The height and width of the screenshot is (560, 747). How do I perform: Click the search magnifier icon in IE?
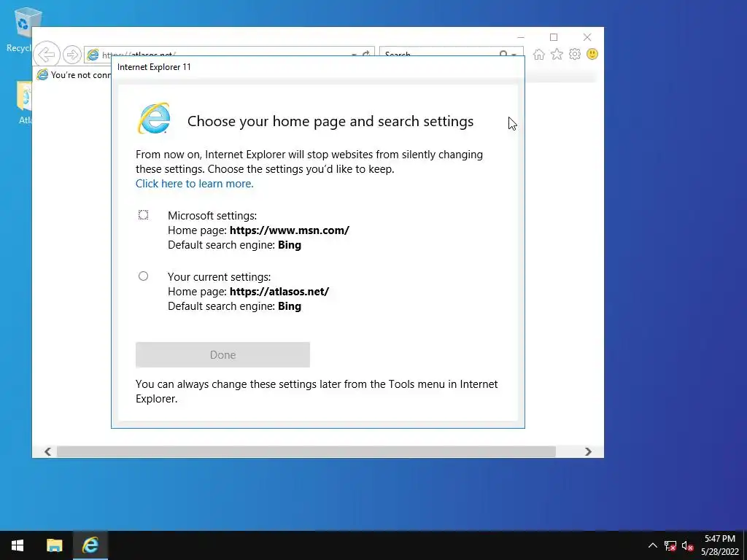pyautogui.click(x=503, y=54)
